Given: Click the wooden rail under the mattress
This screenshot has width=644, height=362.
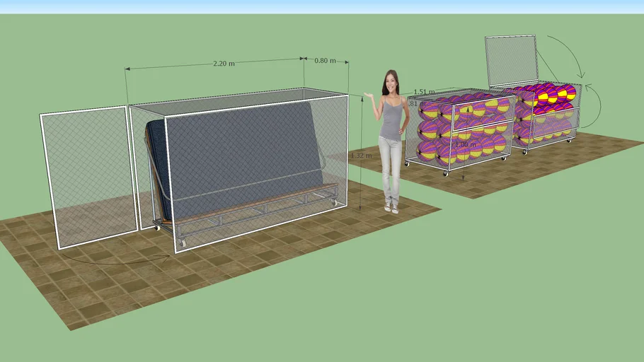Looking at the screenshot, I should (x=248, y=199).
